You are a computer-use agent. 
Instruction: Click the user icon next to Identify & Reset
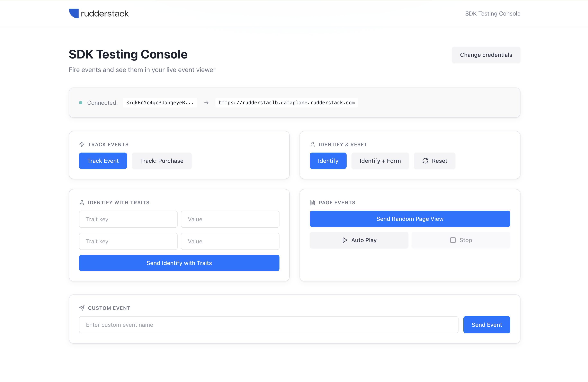tap(313, 144)
